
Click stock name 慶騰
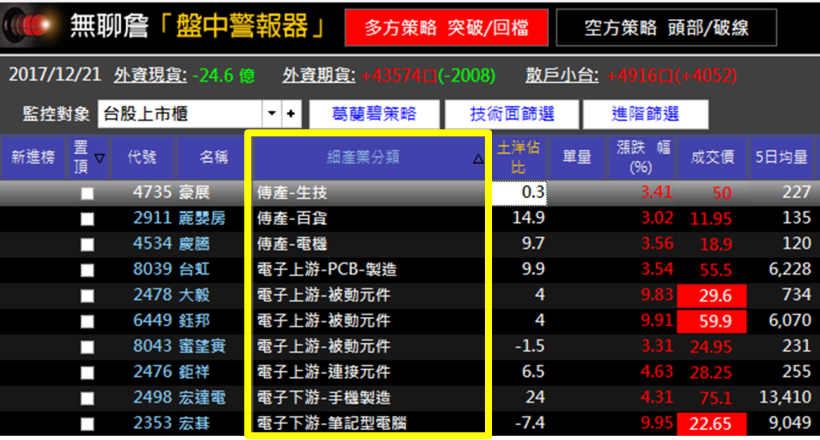[x=194, y=244]
